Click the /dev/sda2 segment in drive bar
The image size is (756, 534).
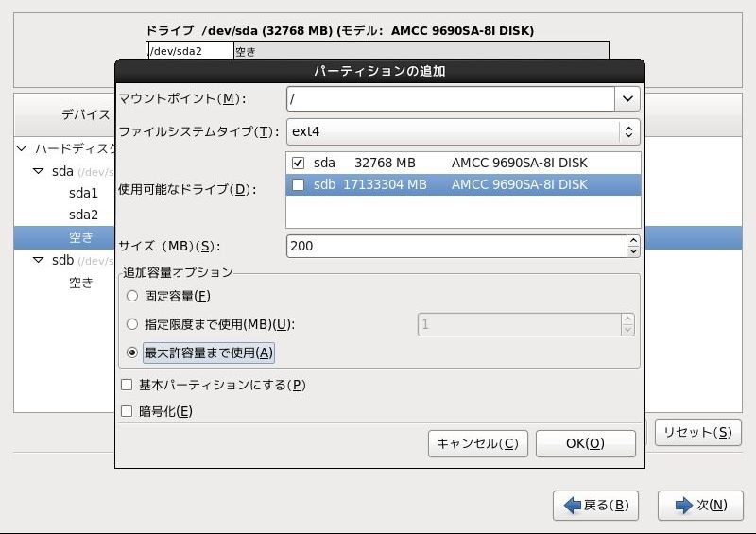pyautogui.click(x=191, y=51)
